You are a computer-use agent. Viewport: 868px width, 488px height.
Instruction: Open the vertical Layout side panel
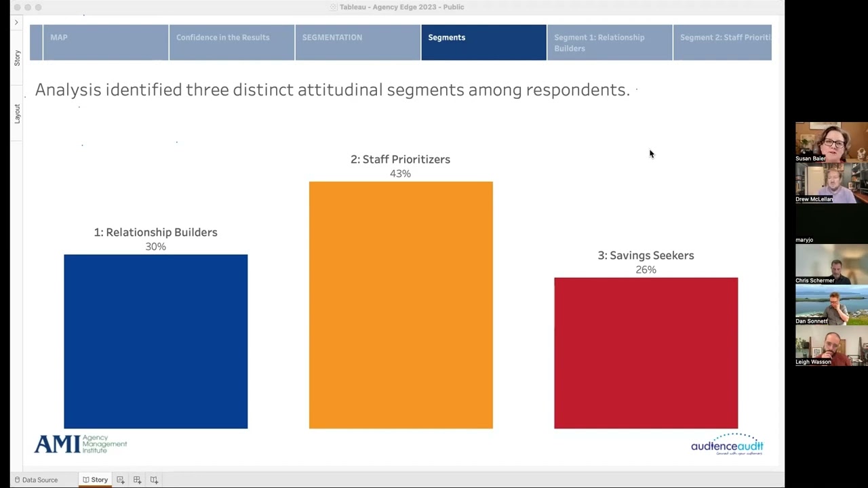(17, 113)
